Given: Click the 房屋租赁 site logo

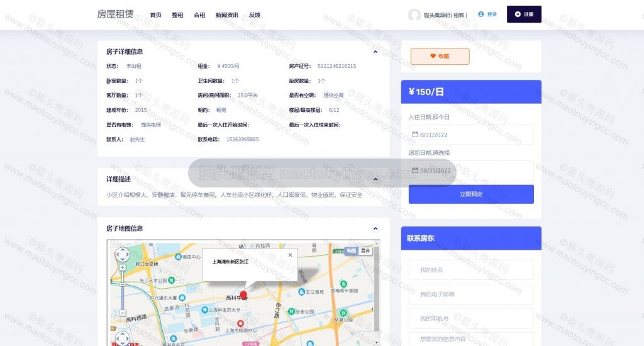Looking at the screenshot, I should pyautogui.click(x=116, y=14).
